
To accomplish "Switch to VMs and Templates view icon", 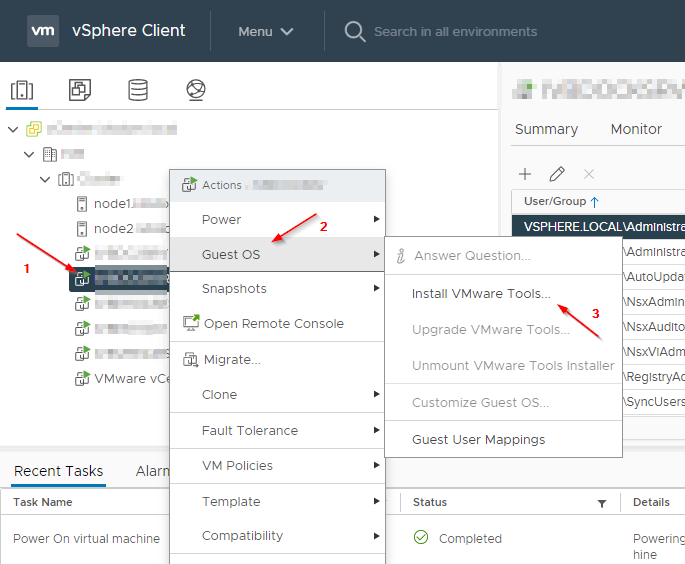I will pyautogui.click(x=80, y=90).
